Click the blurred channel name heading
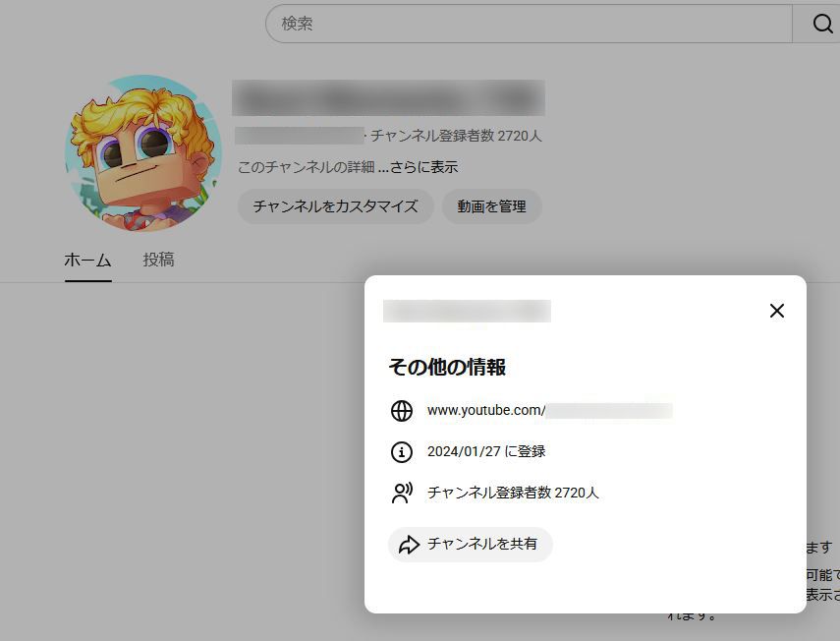Image resolution: width=840 pixels, height=641 pixels. pos(388,98)
